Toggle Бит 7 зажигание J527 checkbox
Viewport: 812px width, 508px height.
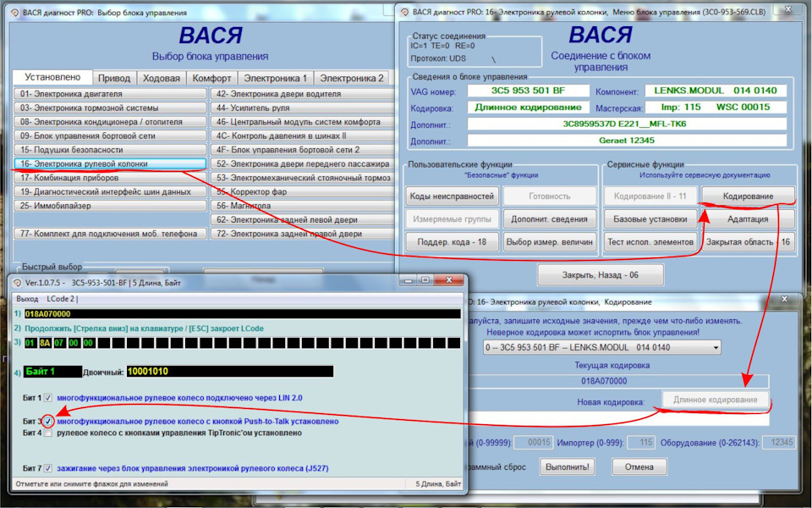point(47,468)
